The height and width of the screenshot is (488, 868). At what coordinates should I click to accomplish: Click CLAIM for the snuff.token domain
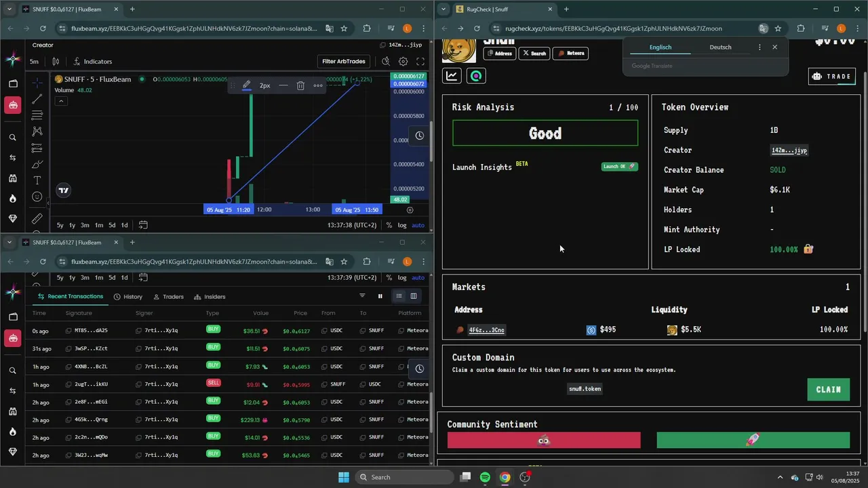[829, 390]
